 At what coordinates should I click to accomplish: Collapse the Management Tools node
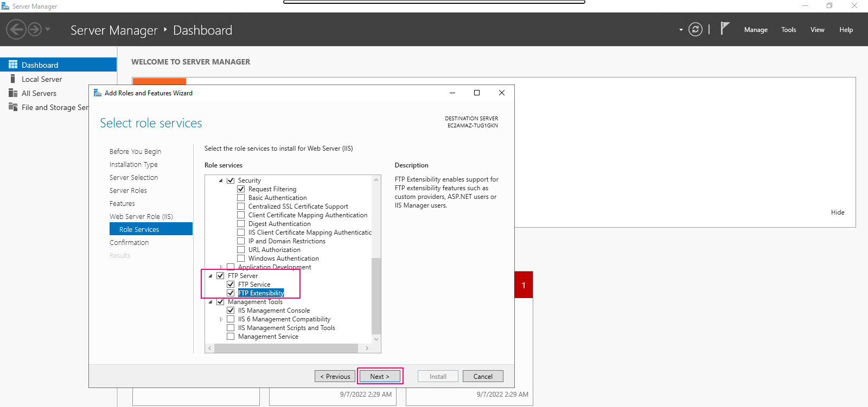[x=210, y=302]
